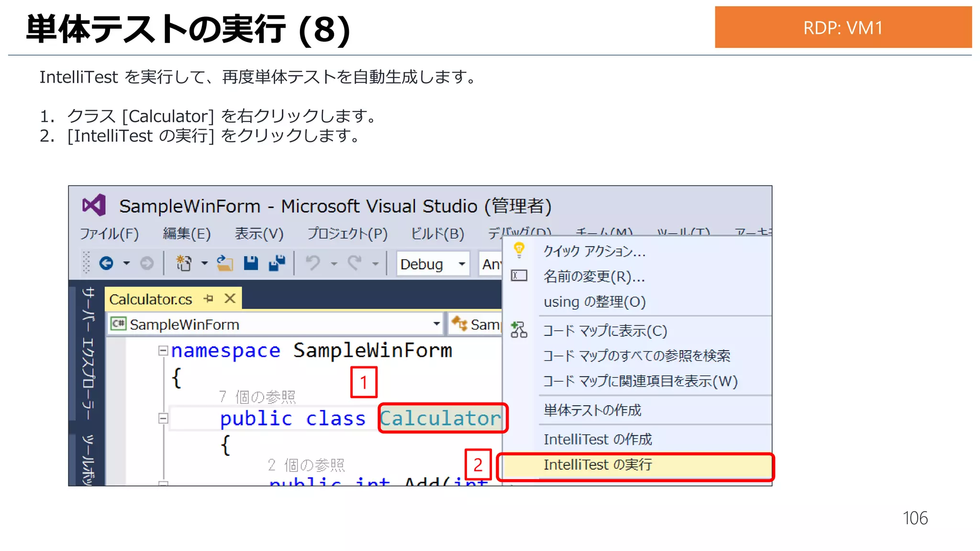Click the Save All disks icon
The height and width of the screenshot is (551, 980).
[x=277, y=263]
